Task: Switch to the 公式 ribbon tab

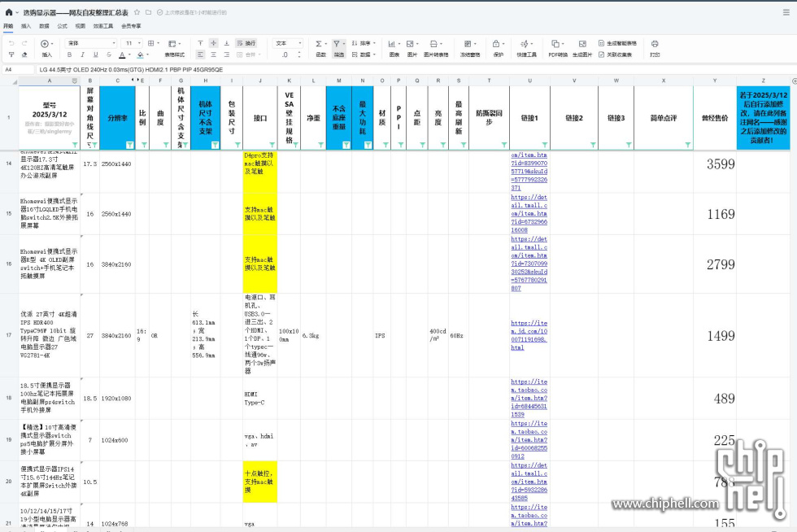Action: click(62, 26)
